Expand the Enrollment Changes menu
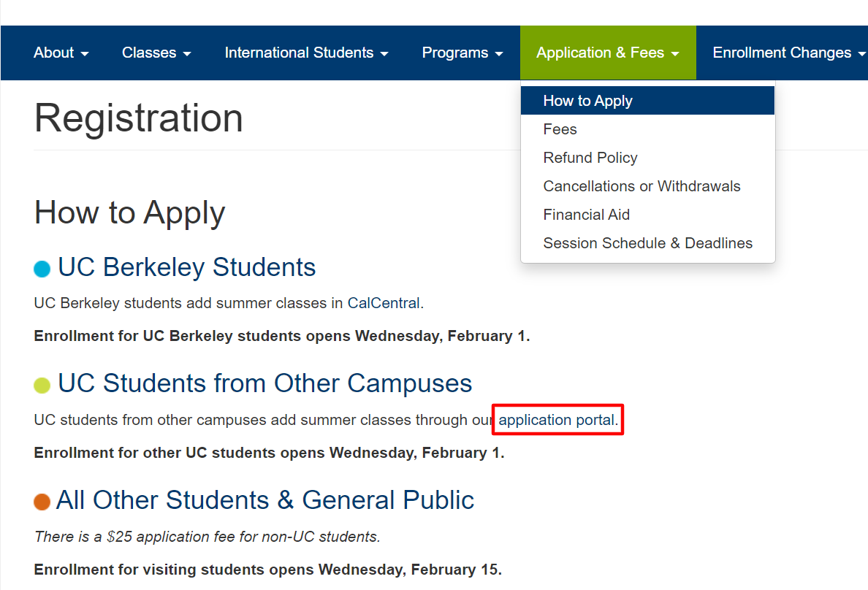Screen dimensions: 868x590 (789, 53)
